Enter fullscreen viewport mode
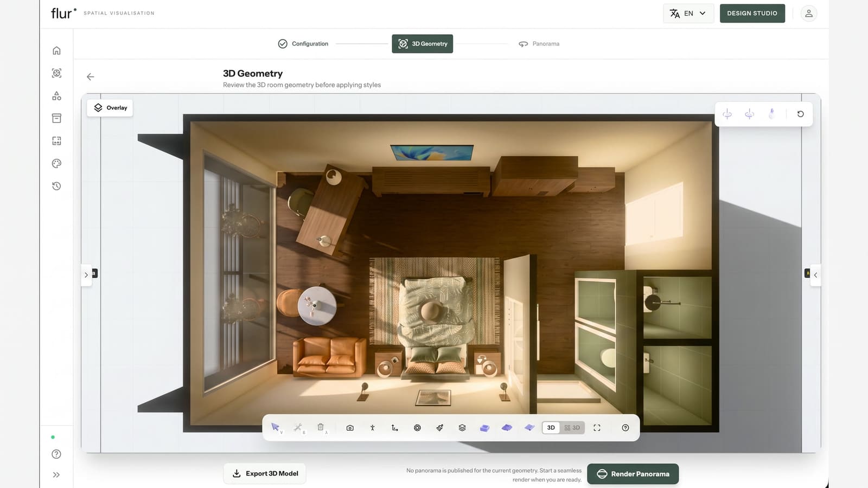The image size is (868, 488). [597, 428]
